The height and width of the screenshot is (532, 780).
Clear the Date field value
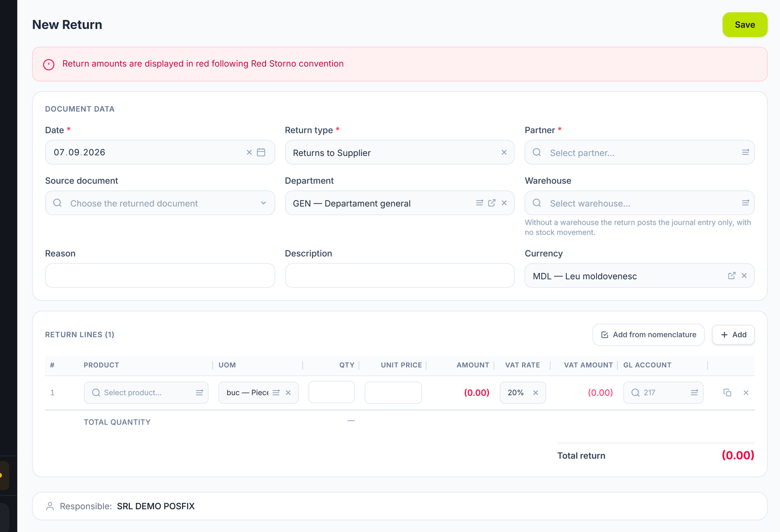tap(249, 152)
